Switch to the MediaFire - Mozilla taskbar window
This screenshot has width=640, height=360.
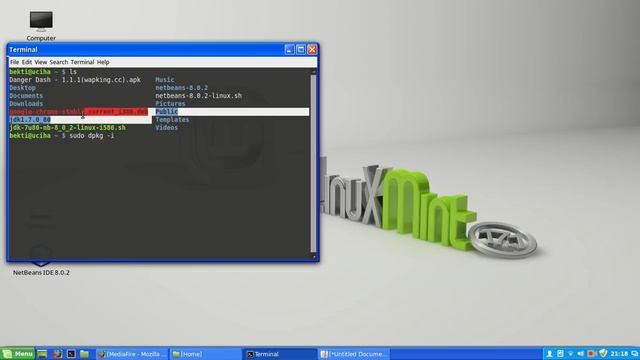(x=132, y=354)
